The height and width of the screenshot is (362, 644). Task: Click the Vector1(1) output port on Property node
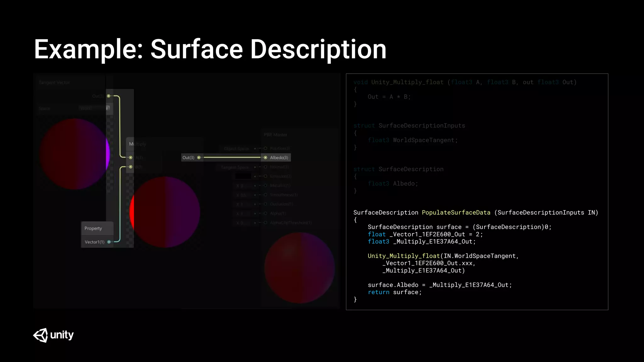point(109,242)
